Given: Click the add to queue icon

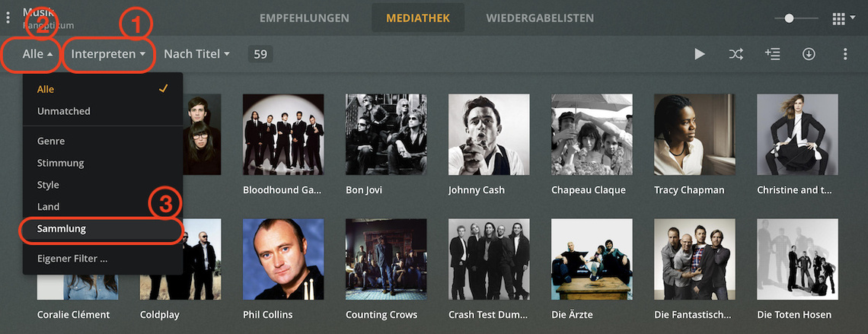Looking at the screenshot, I should (x=772, y=54).
